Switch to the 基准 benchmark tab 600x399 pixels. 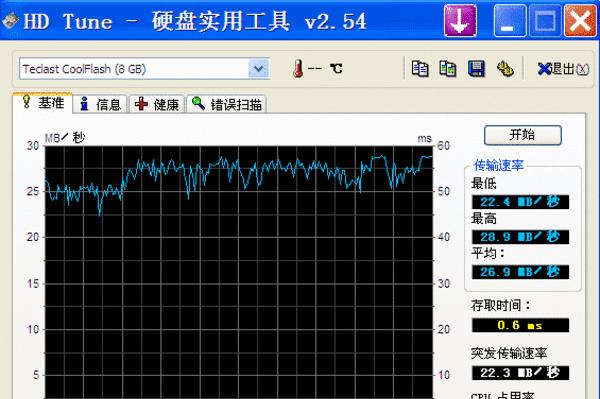click(x=43, y=103)
